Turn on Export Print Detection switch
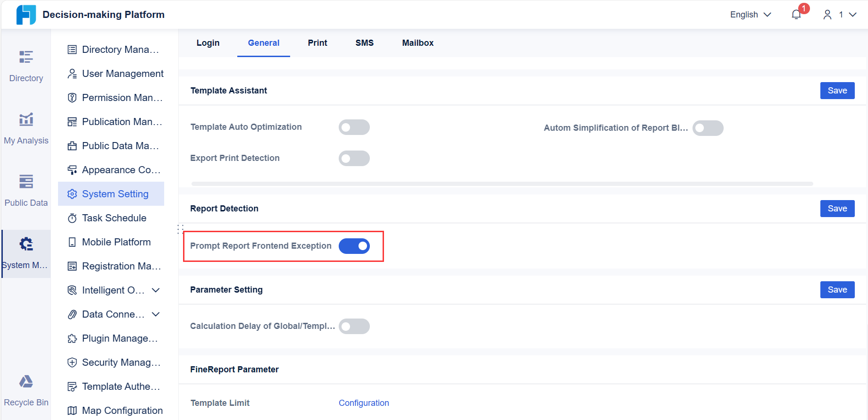Screen dimensions: 868x420 pos(354,159)
